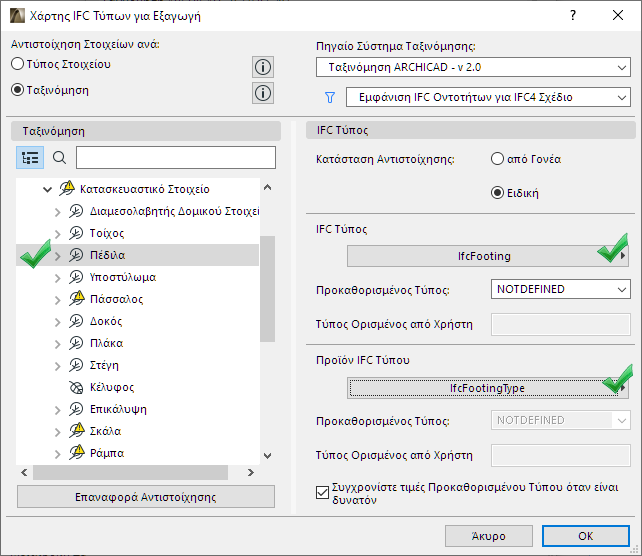Click icon beside Διαμεσολαβητής Δομικού Στοιχείου
The height and width of the screenshot is (556, 642).
pos(76,211)
